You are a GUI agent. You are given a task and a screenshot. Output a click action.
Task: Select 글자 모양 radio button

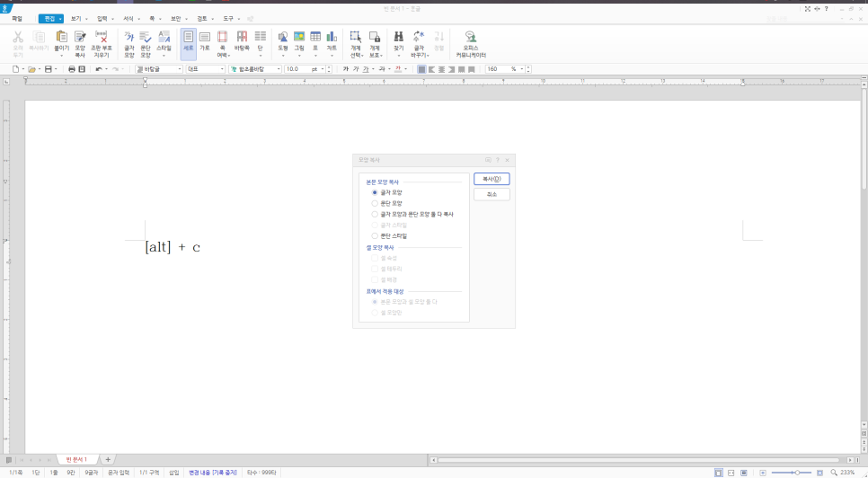[375, 192]
